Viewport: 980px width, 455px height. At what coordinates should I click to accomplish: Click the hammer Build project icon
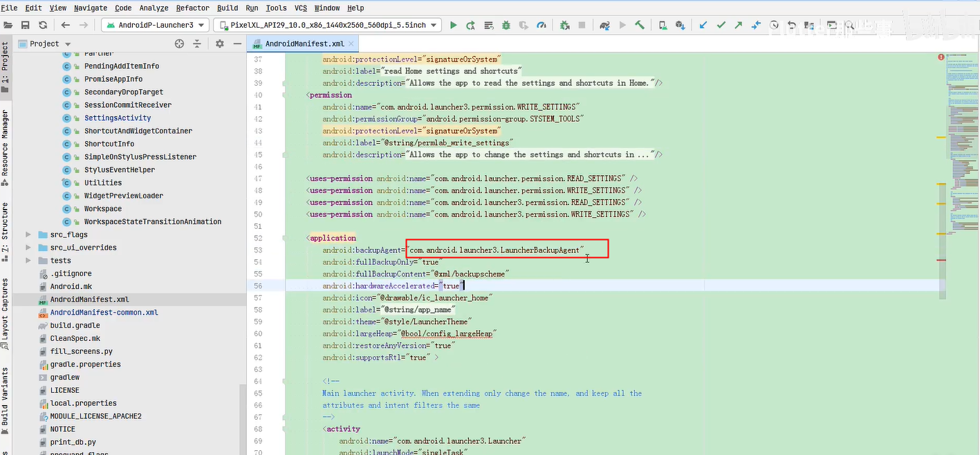[640, 25]
